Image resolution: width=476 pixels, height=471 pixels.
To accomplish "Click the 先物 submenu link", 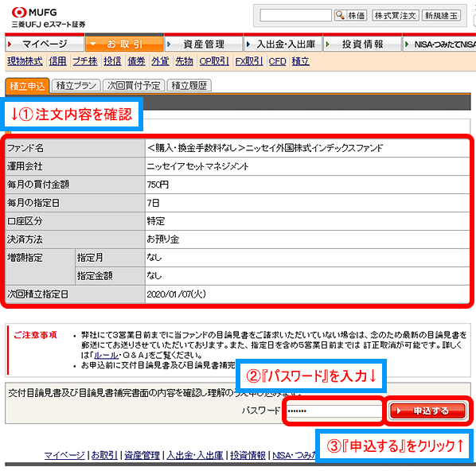I will [184, 61].
